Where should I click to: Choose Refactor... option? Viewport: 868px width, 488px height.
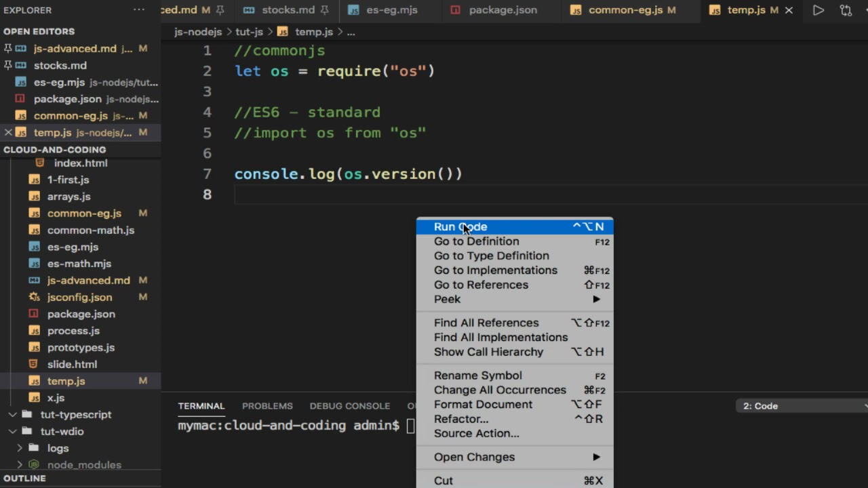515,419
